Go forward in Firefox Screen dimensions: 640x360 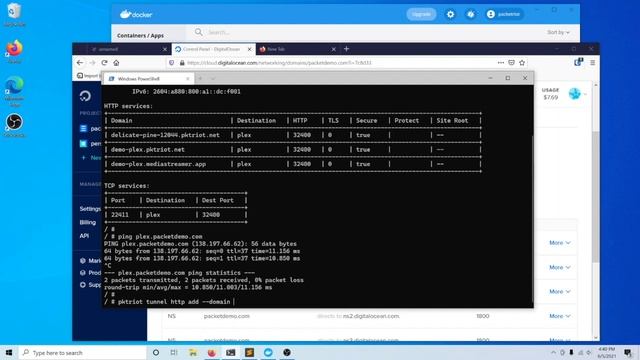[x=92, y=63]
